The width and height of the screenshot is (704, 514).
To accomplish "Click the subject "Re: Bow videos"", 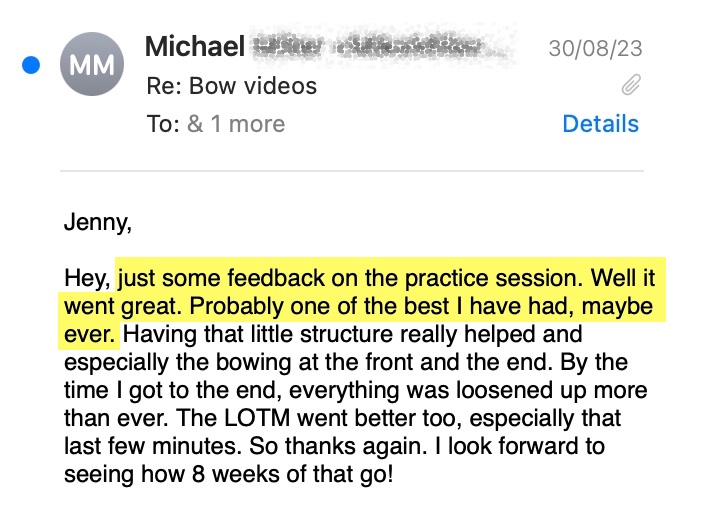I will click(231, 86).
